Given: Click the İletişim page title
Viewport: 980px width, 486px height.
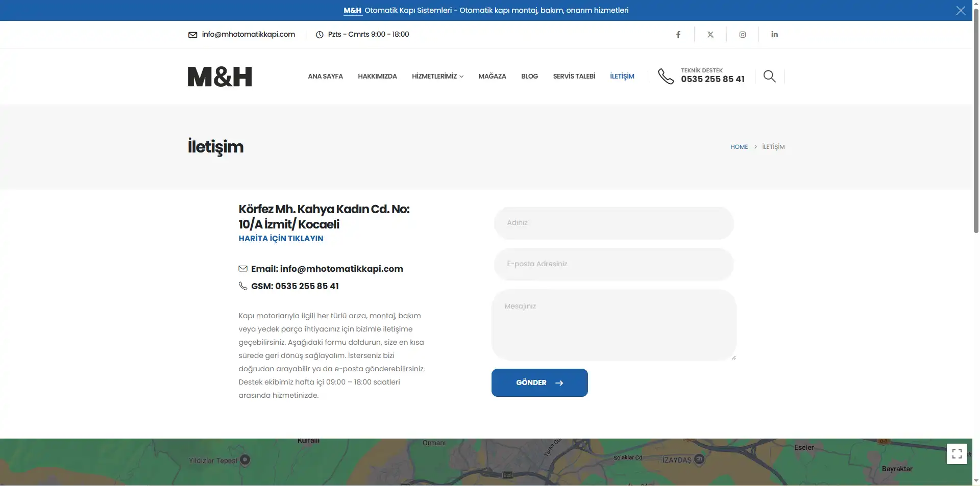Looking at the screenshot, I should (215, 147).
